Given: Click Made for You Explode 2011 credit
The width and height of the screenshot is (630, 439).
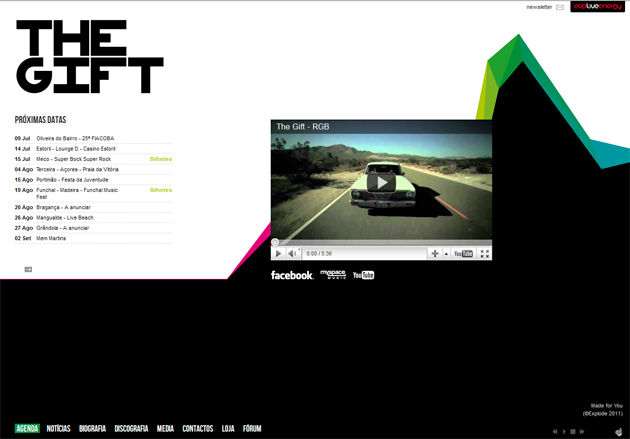Looking at the screenshot, I should pyautogui.click(x=603, y=409).
